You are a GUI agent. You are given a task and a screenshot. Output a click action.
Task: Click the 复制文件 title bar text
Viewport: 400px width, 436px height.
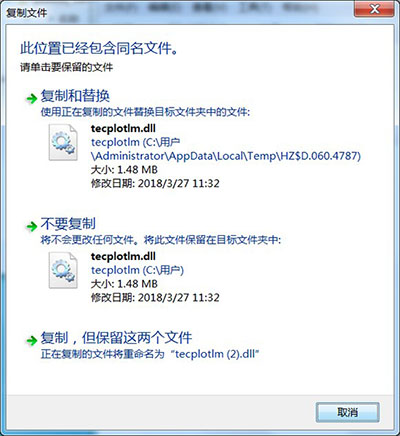(27, 13)
